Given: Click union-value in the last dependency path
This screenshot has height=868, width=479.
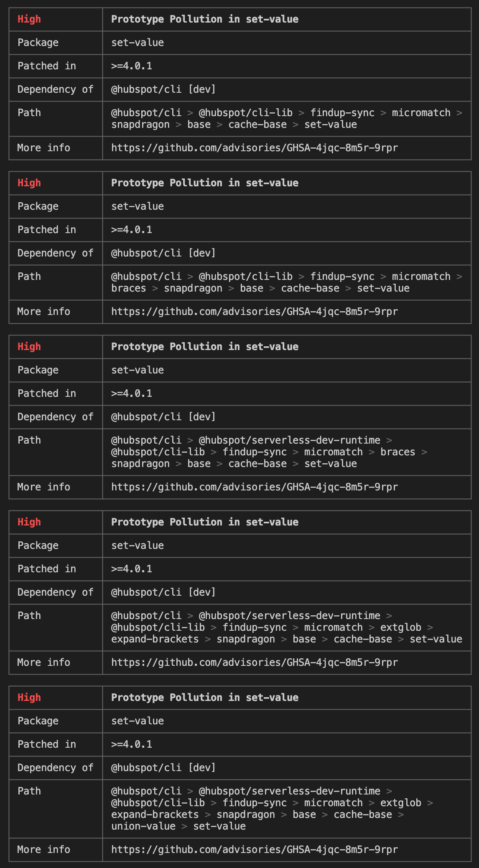Looking at the screenshot, I should [x=143, y=826].
